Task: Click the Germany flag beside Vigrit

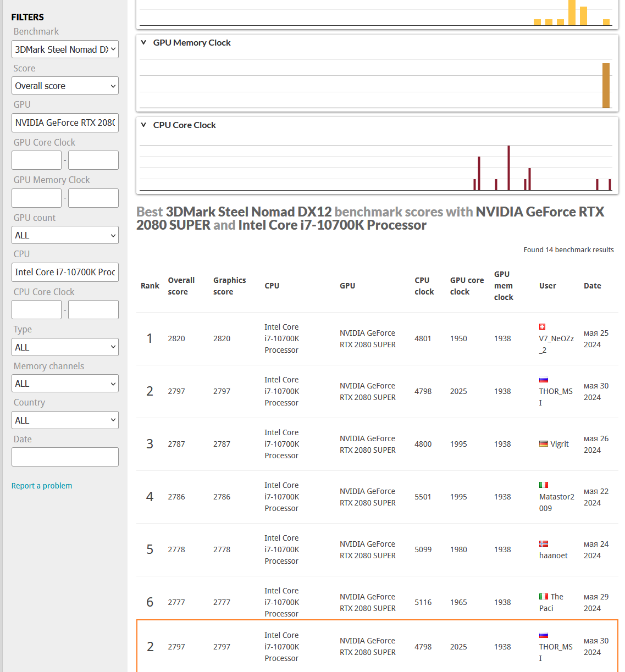Action: (x=544, y=443)
